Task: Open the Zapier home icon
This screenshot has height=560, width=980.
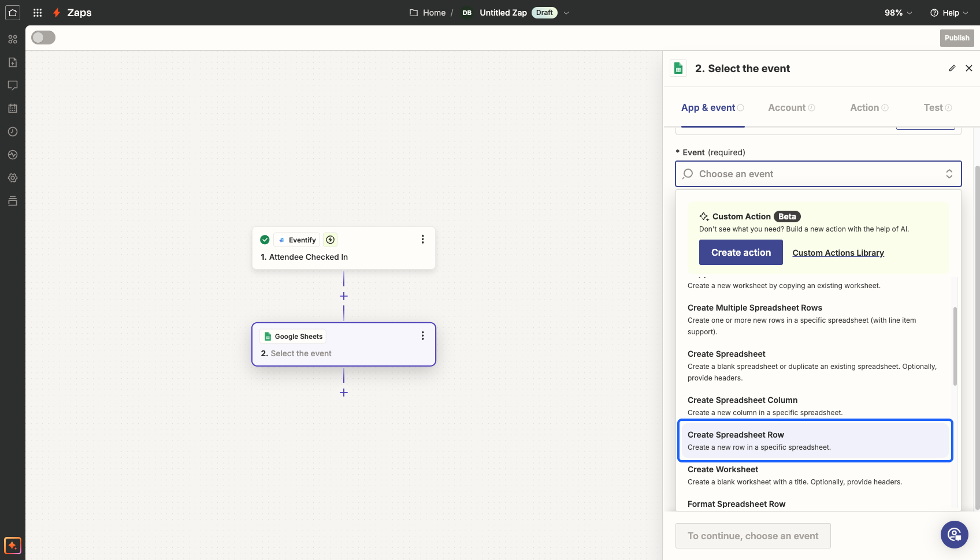Action: pos(13,13)
